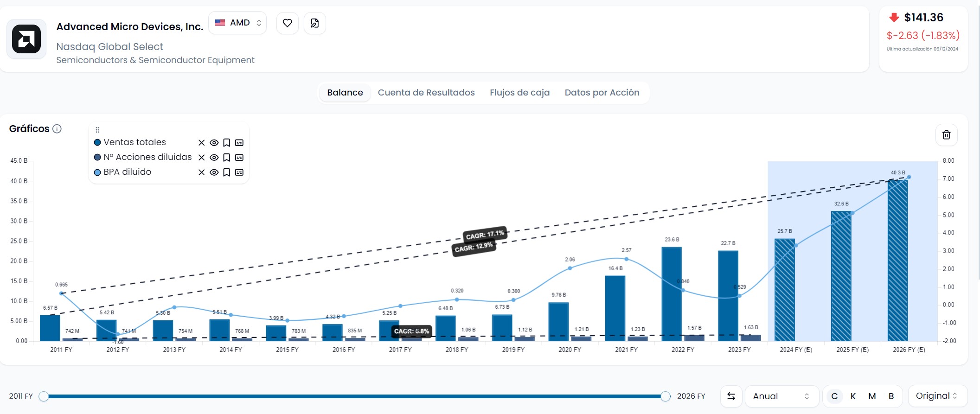Image resolution: width=980 pixels, height=414 pixels.
Task: Click the CAGR: 12.9% label
Action: click(x=474, y=248)
